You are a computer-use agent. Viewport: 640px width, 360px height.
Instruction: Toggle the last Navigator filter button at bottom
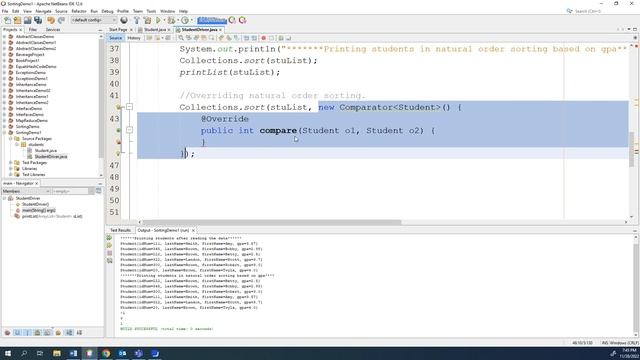[x=79, y=333]
